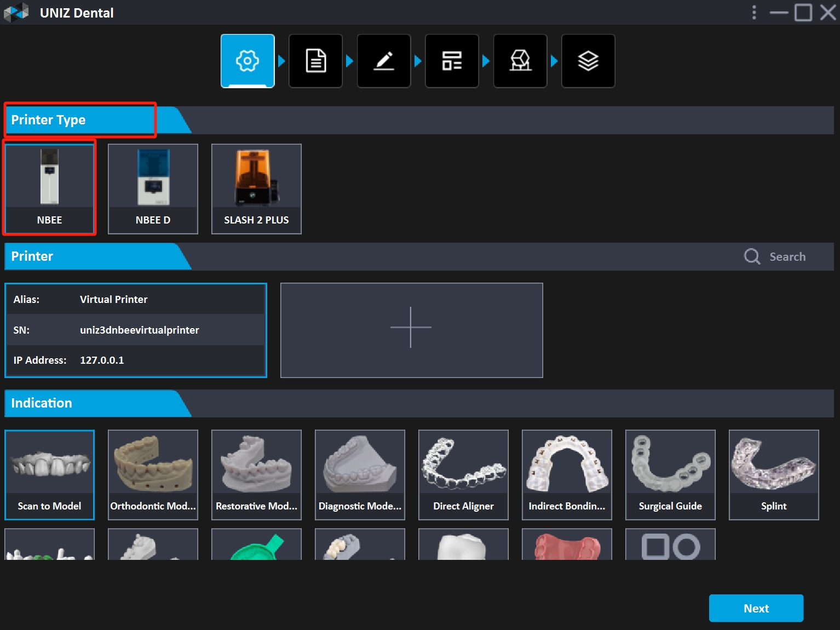
Task: Go to the document file workflow step
Action: point(315,61)
